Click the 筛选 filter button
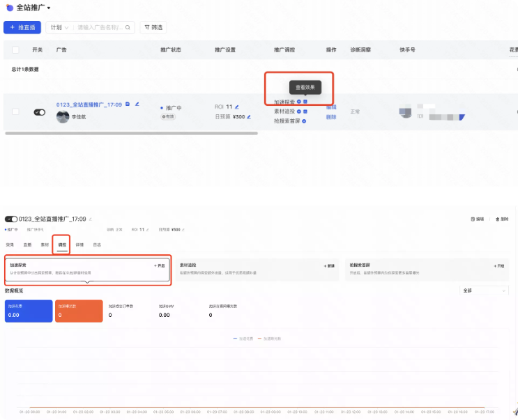Viewport: 518px width, 420px height. point(153,28)
